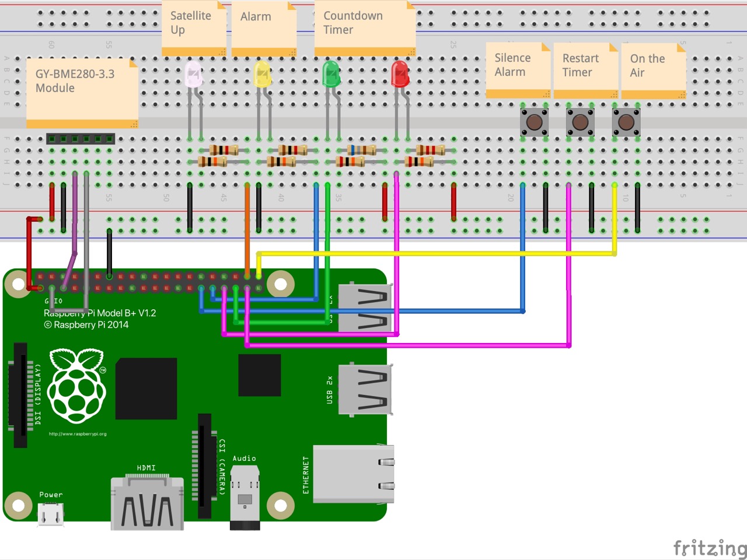
Task: Click the green Countdown Timer LED
Action: tap(331, 74)
